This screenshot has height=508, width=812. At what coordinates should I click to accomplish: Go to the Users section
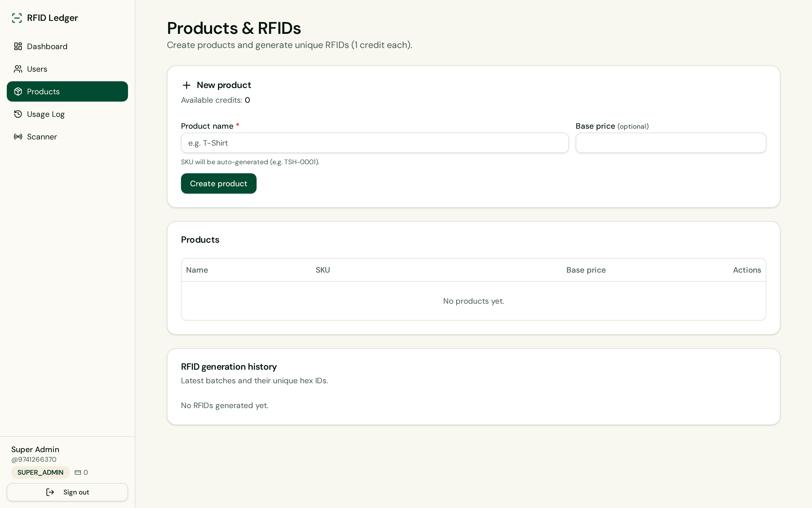click(x=67, y=69)
